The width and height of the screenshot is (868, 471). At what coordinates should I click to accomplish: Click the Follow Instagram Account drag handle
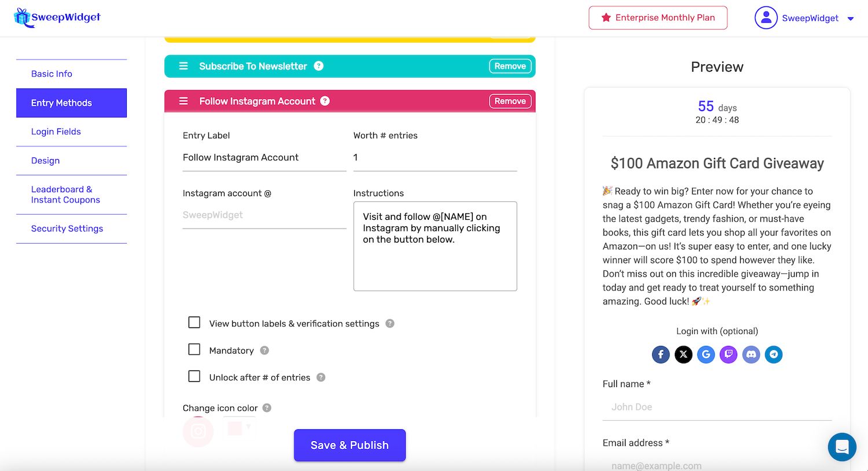pos(183,100)
